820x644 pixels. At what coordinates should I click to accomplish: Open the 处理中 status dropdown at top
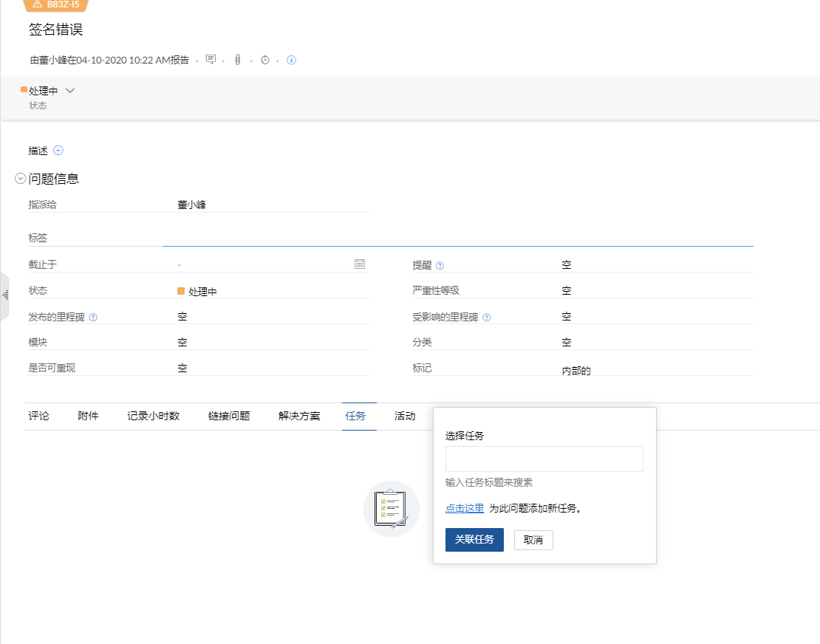click(x=70, y=91)
